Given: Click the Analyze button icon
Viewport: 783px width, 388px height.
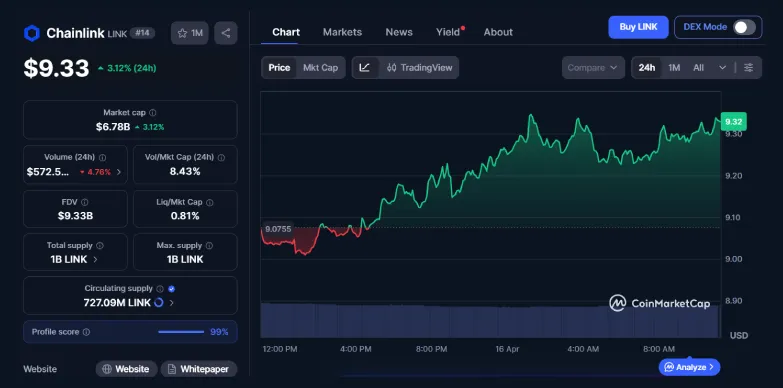Looking at the screenshot, I should 669,367.
